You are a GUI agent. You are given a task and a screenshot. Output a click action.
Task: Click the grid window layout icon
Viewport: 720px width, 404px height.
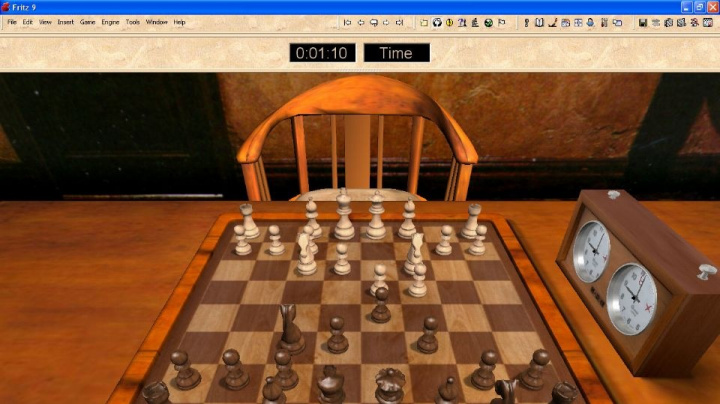579,22
